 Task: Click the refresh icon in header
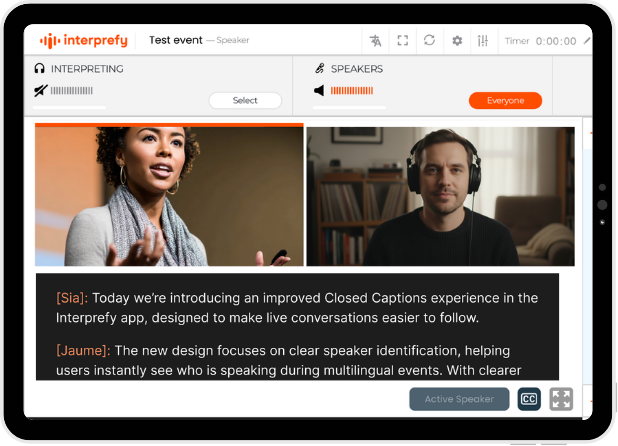429,40
